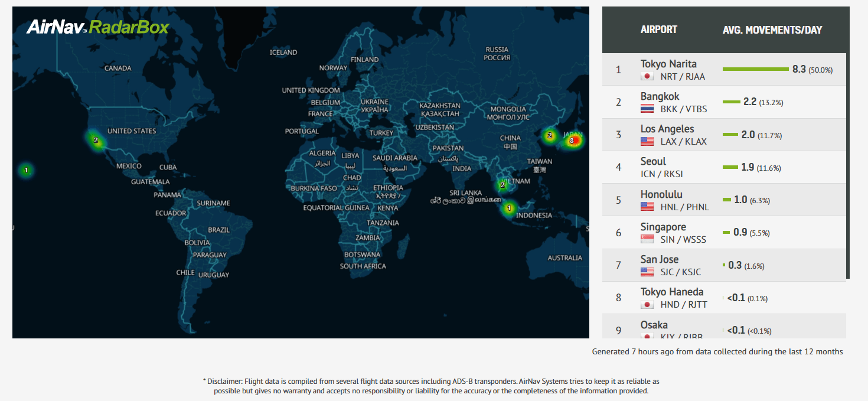
Task: Click rank number 1 in the table
Action: coord(618,70)
